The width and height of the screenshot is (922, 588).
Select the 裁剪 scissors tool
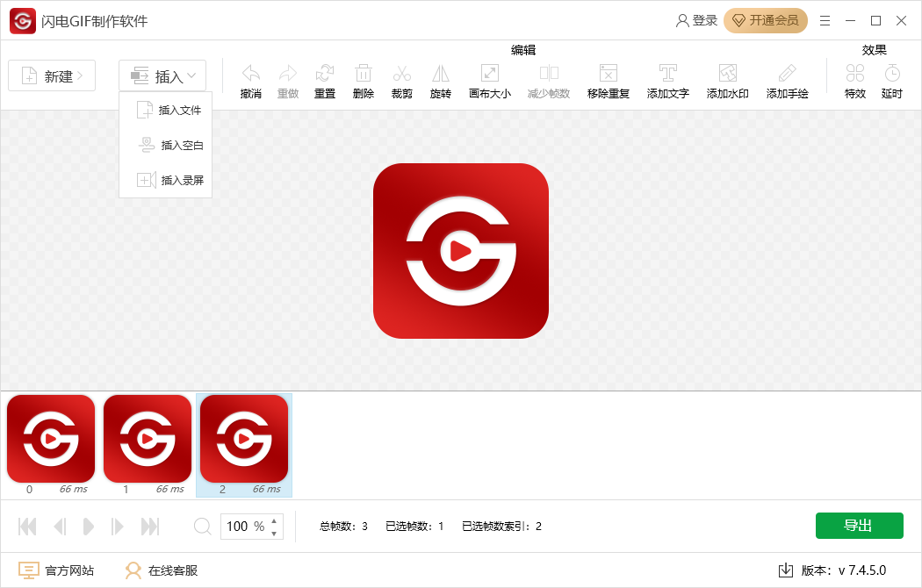[402, 74]
